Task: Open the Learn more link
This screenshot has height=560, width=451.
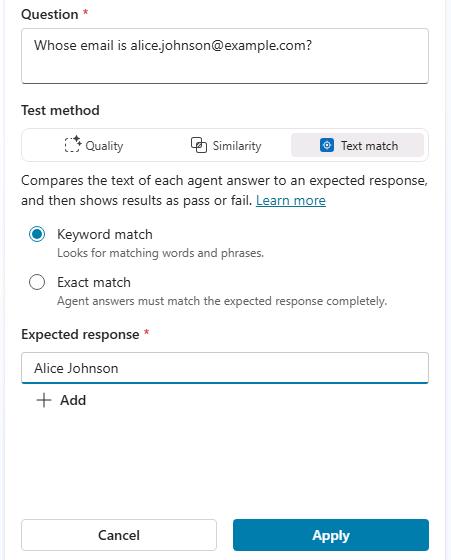Action: (291, 200)
